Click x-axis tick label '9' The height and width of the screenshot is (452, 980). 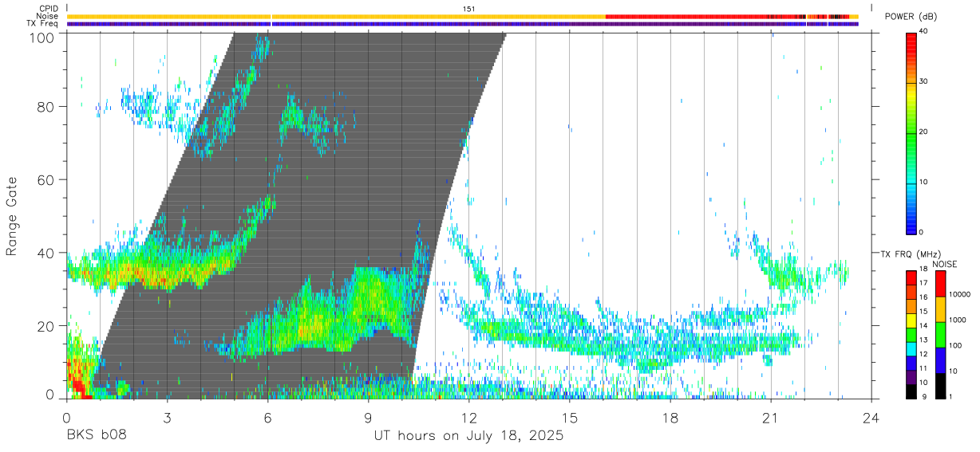[368, 418]
